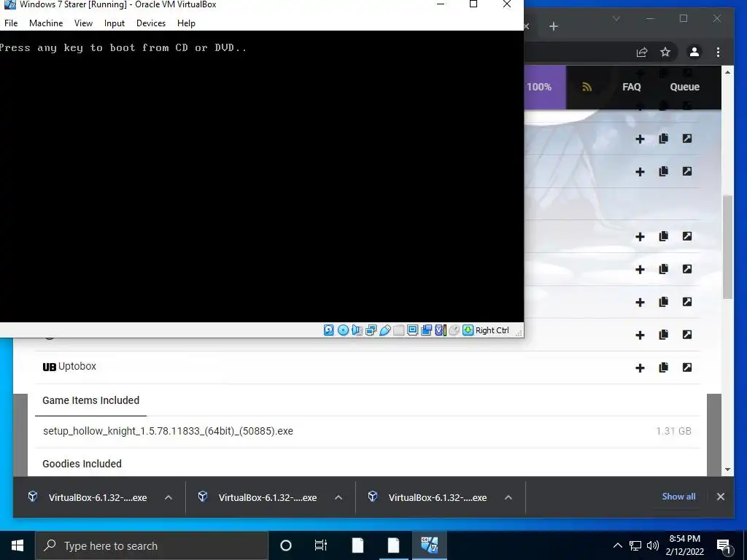Open optical disk indicator in VirtualBox status bar

[343, 330]
